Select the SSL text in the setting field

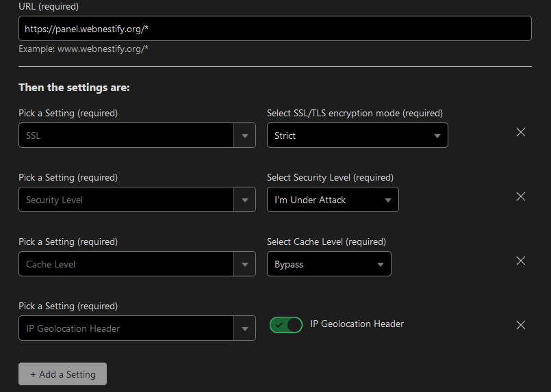[33, 135]
